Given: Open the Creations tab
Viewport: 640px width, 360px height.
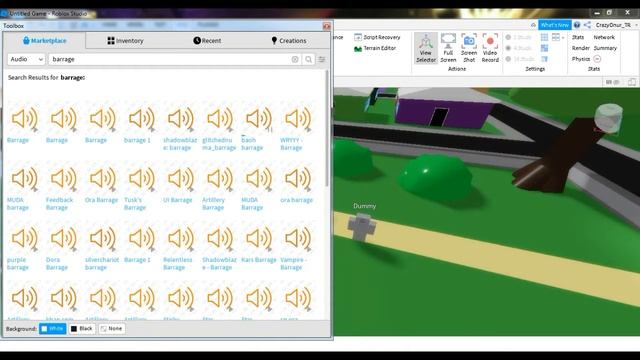Looking at the screenshot, I should tap(289, 41).
